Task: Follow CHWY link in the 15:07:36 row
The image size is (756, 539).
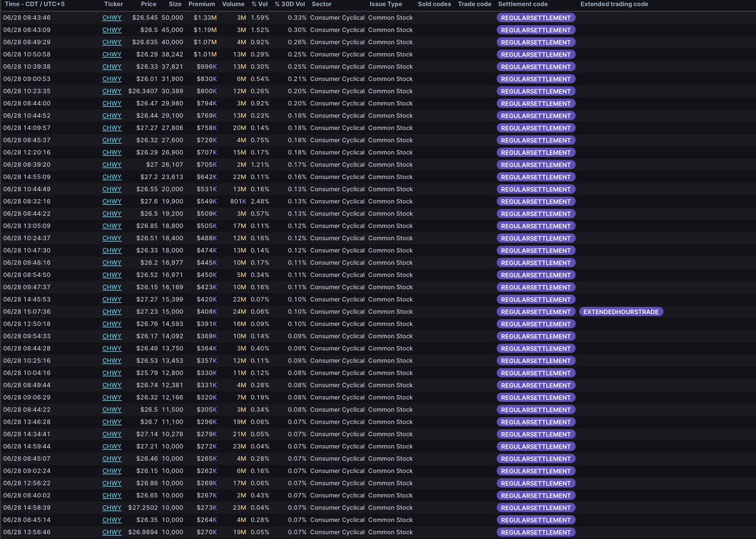Action: pos(112,312)
